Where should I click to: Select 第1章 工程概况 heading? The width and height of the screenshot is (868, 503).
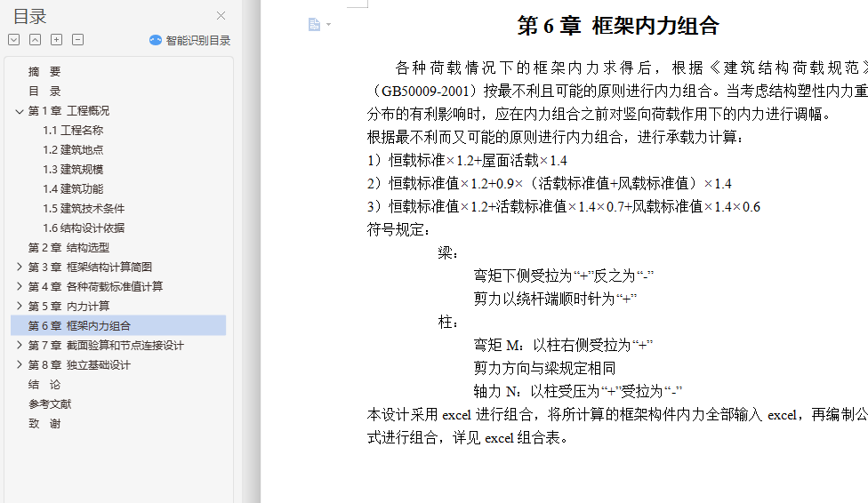click(68, 111)
